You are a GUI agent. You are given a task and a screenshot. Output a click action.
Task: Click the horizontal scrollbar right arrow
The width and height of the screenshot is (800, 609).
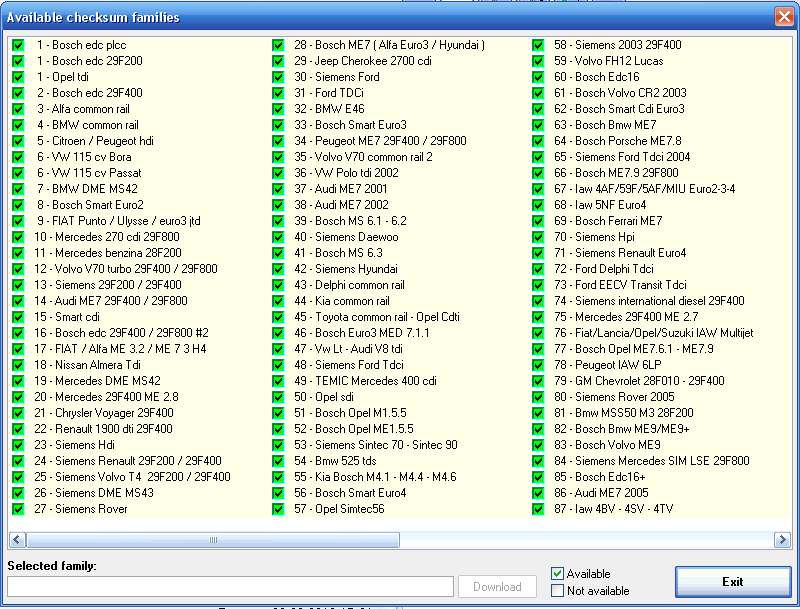[x=782, y=540]
